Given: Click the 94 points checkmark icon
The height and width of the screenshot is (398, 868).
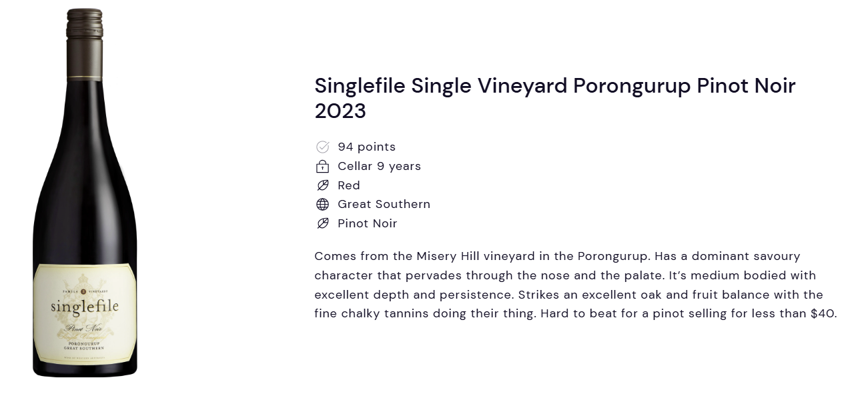Looking at the screenshot, I should pos(322,147).
